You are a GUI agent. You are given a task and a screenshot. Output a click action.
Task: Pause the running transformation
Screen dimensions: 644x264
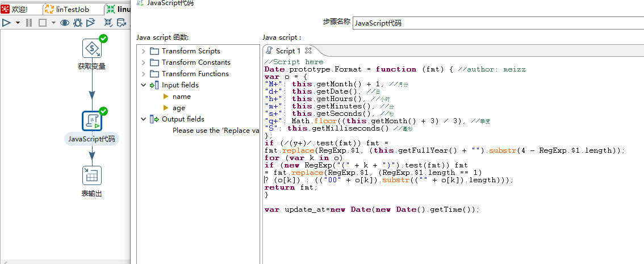click(29, 23)
